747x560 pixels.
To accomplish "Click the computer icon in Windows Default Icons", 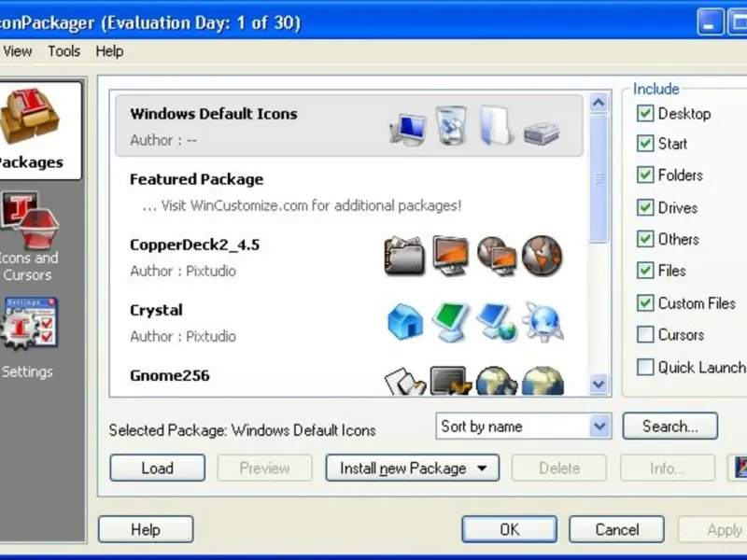I will (407, 128).
